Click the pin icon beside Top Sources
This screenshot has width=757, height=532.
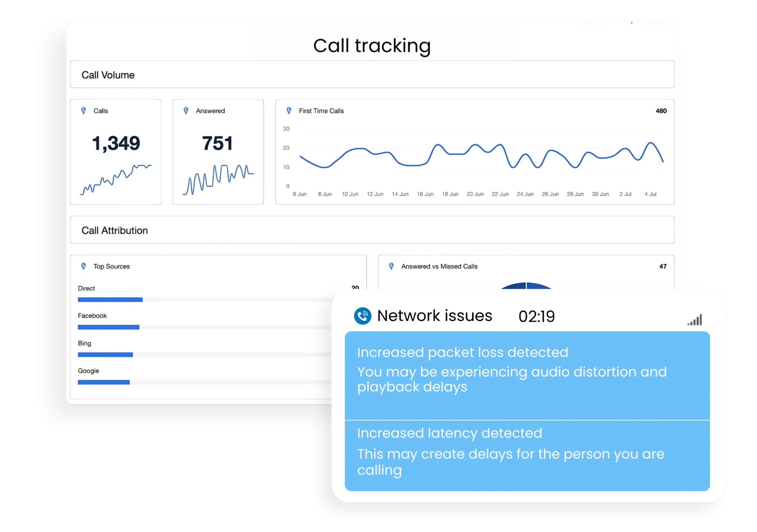[83, 266]
